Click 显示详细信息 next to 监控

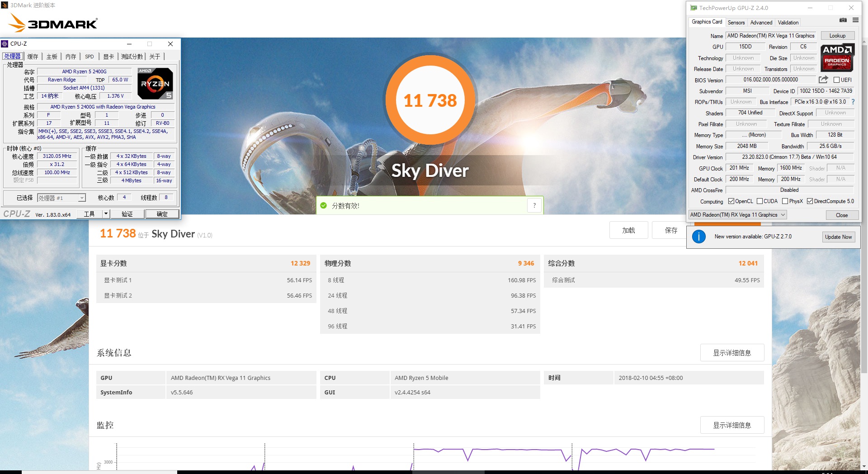coord(732,425)
